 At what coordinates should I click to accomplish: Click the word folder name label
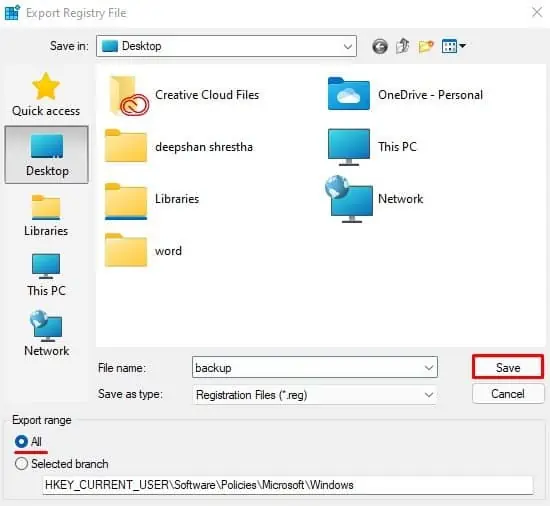(x=168, y=251)
